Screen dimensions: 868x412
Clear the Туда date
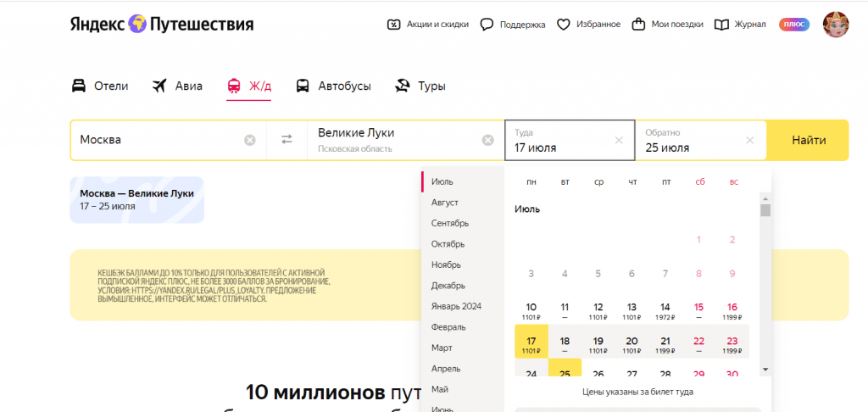pyautogui.click(x=619, y=140)
